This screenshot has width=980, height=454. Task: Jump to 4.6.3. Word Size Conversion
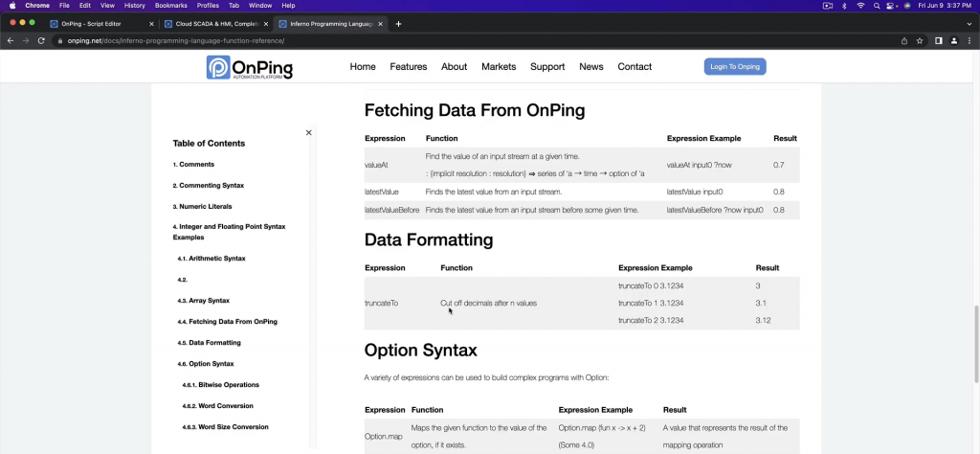[225, 427]
